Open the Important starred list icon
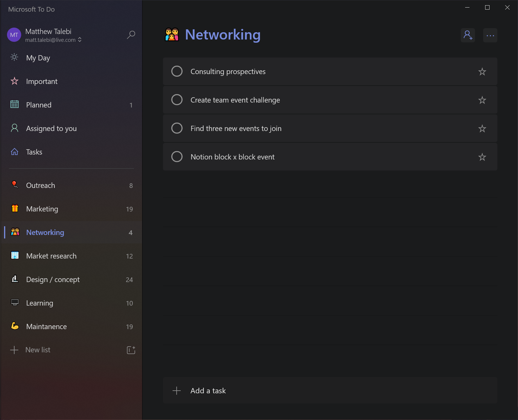The height and width of the screenshot is (420, 518). (14, 81)
